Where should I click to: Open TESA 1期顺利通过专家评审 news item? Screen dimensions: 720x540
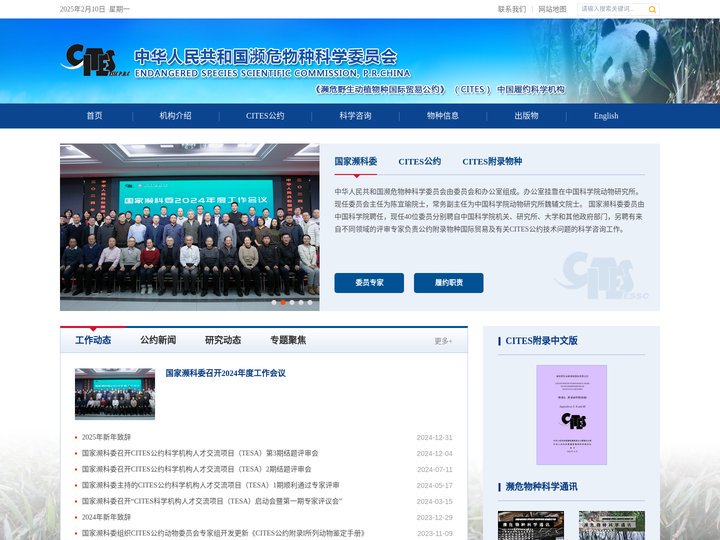point(211,485)
